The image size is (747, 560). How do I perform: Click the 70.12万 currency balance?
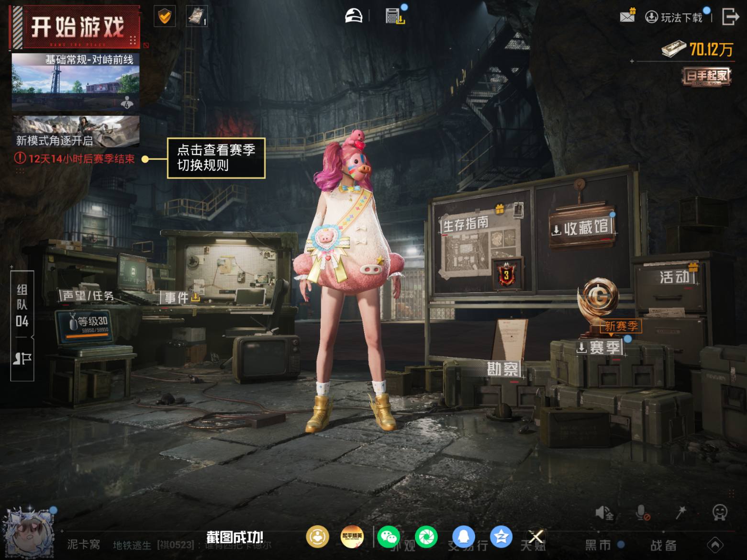697,49
